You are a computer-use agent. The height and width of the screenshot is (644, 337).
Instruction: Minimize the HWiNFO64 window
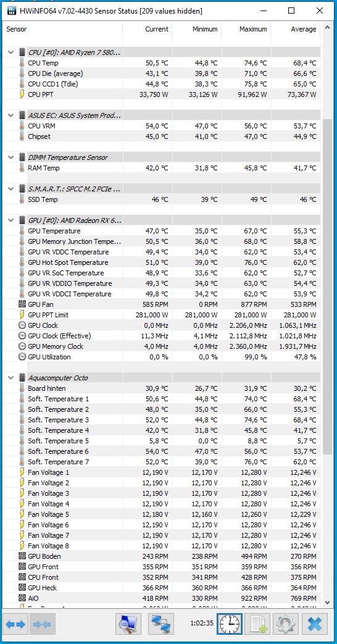click(x=263, y=11)
